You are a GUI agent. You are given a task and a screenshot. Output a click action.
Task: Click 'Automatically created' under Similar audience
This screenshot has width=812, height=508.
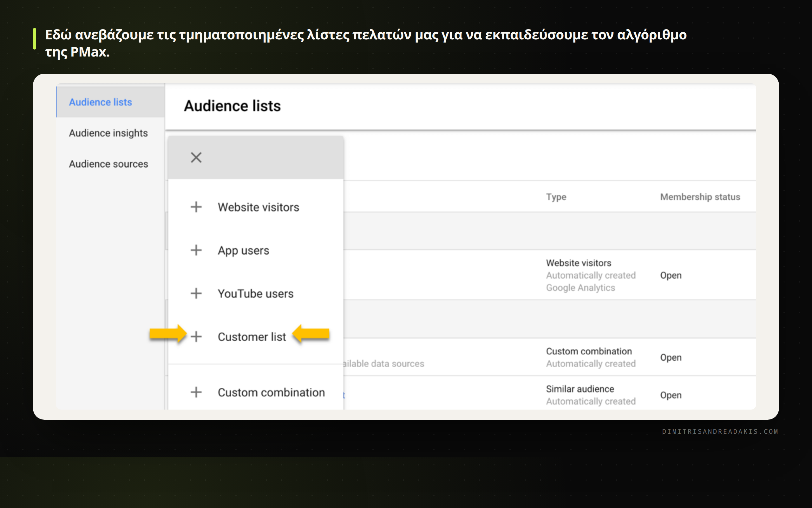click(x=591, y=401)
